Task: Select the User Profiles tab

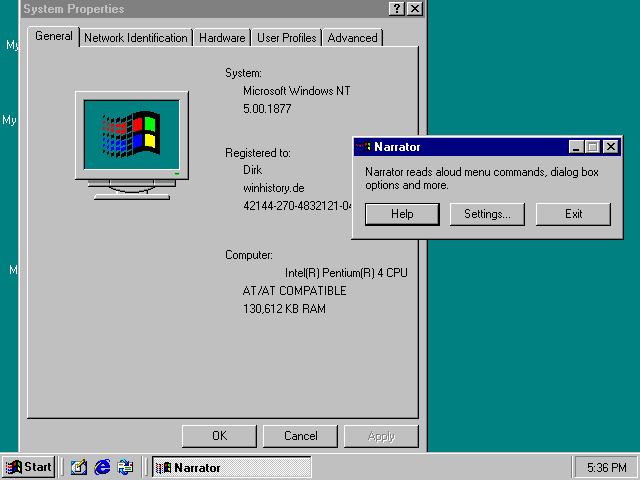Action: click(286, 38)
